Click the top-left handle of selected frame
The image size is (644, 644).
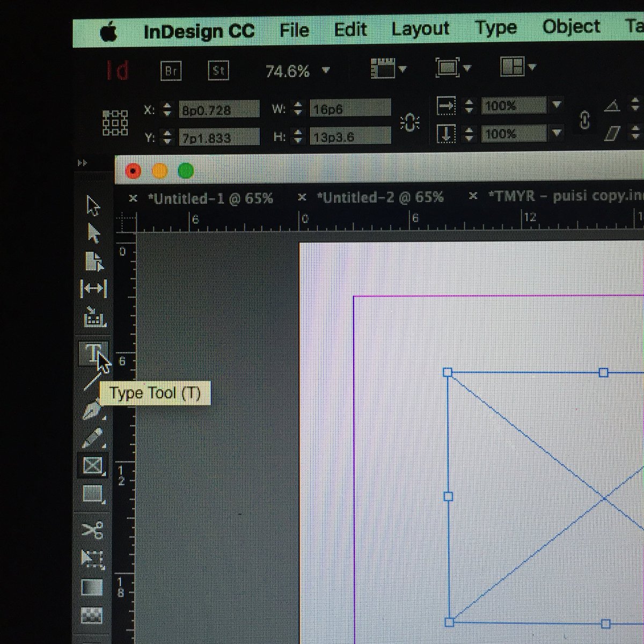[x=448, y=372]
